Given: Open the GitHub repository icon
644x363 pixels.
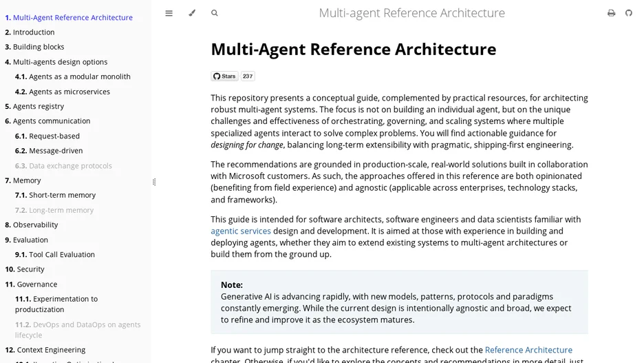Looking at the screenshot, I should pos(629,13).
